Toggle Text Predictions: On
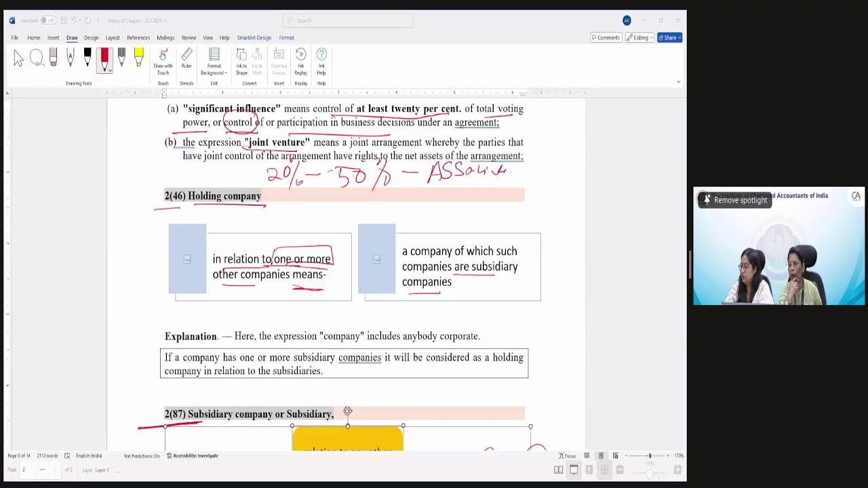Viewport: 868px width, 488px height. (142, 456)
